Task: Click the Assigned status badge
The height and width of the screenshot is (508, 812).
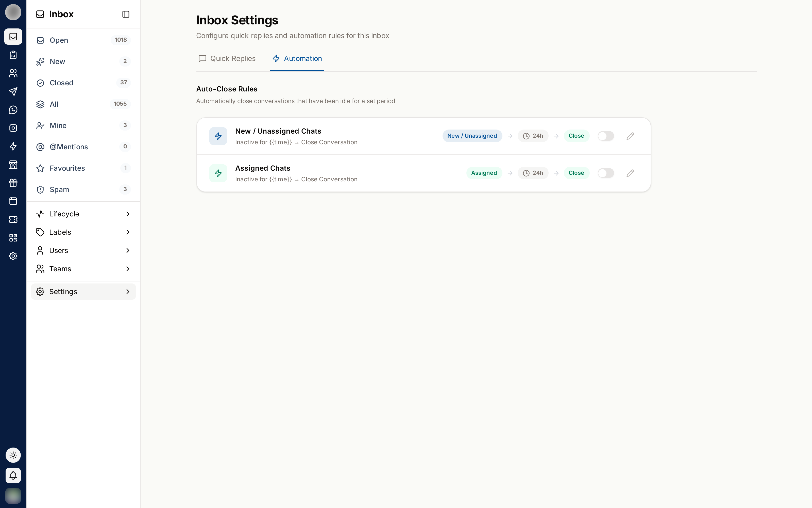Action: click(x=484, y=173)
